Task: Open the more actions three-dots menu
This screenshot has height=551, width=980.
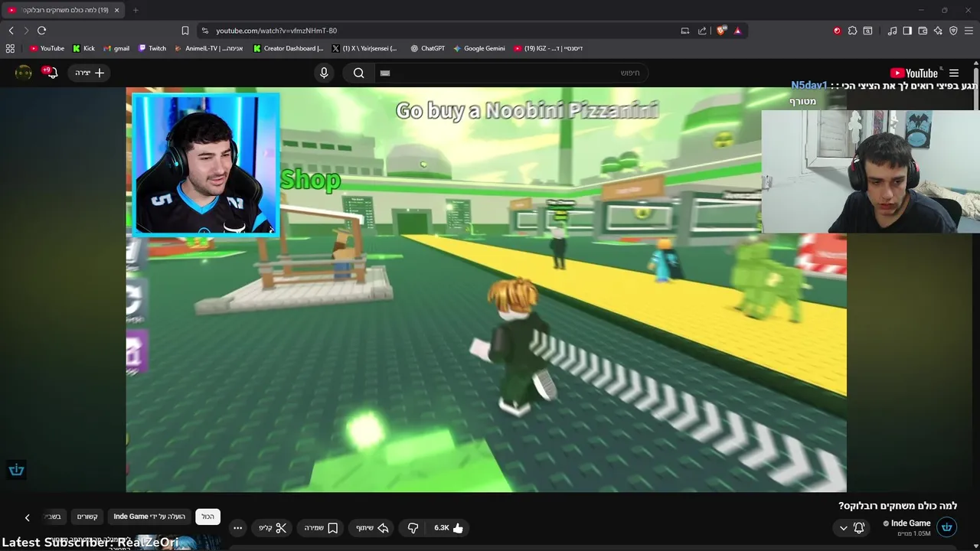Action: pos(237,528)
